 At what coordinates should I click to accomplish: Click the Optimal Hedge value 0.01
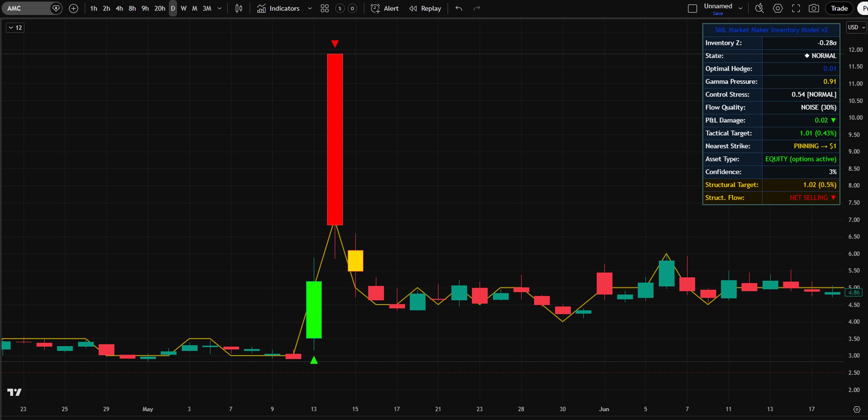coord(830,69)
